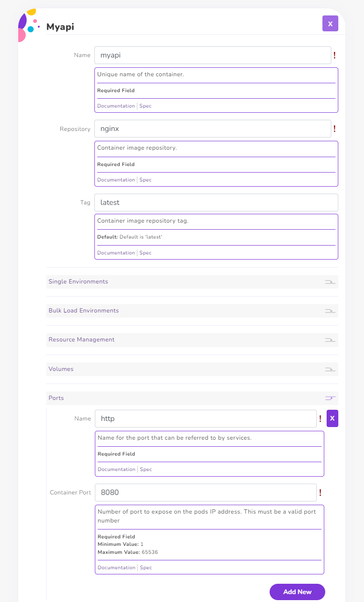The width and height of the screenshot is (364, 602).
Task: Open the Bulk Load Environments section
Action: click(192, 311)
